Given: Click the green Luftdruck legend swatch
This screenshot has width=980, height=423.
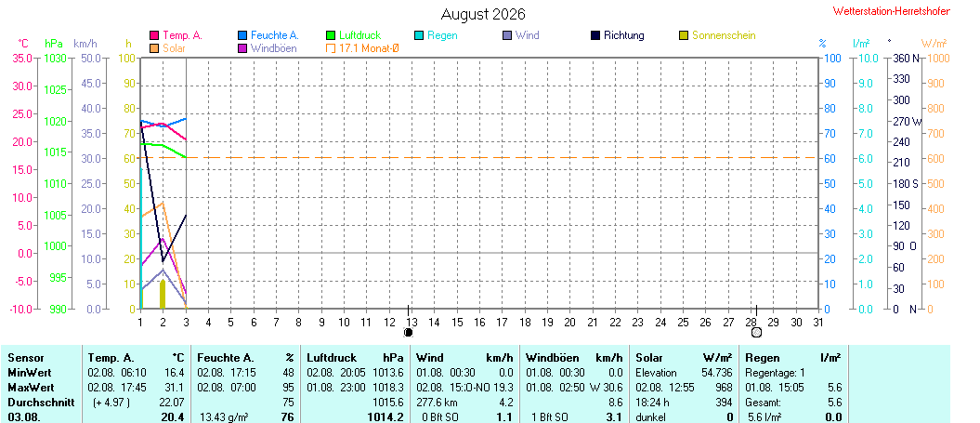Looking at the screenshot, I should (331, 35).
